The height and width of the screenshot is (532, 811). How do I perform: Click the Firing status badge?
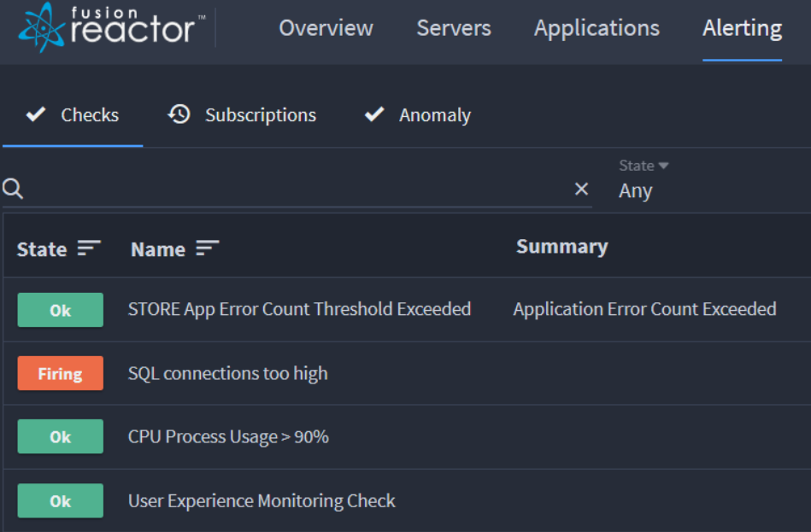click(61, 373)
